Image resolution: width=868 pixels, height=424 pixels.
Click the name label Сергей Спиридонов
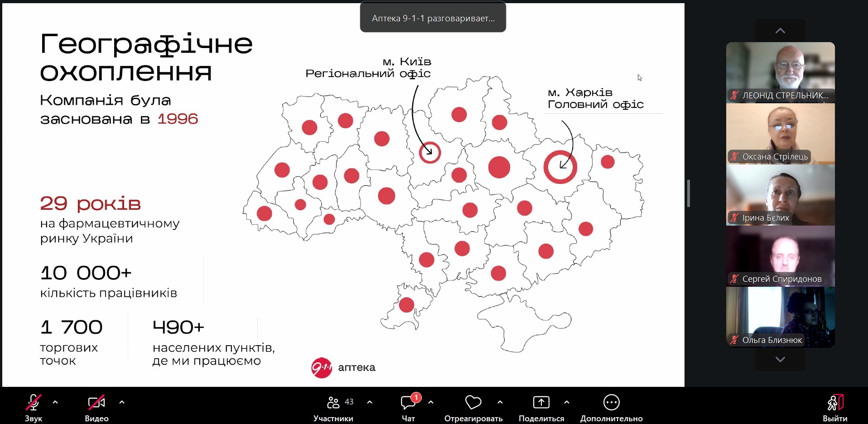782,279
